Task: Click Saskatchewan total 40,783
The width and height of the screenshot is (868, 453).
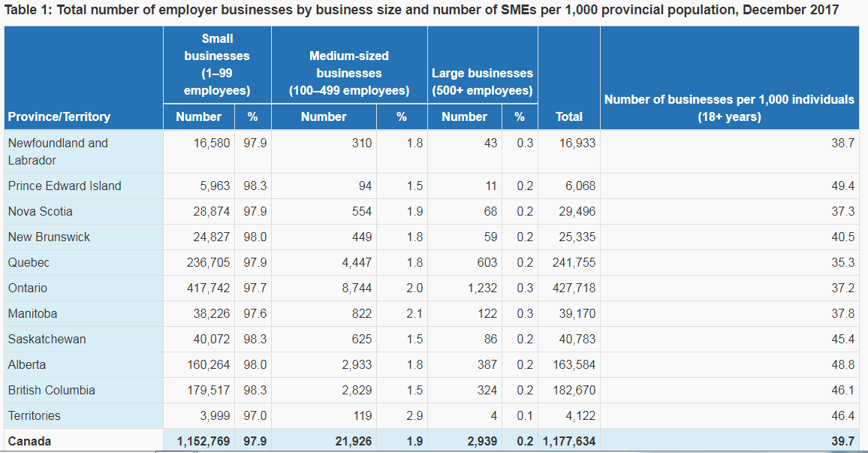Action: click(577, 339)
